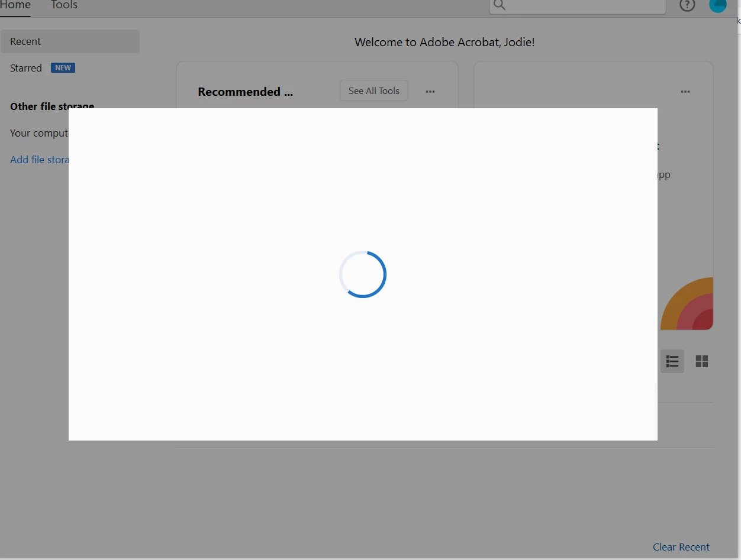The image size is (741, 560).
Task: Open the Help question mark icon
Action: pos(687,5)
